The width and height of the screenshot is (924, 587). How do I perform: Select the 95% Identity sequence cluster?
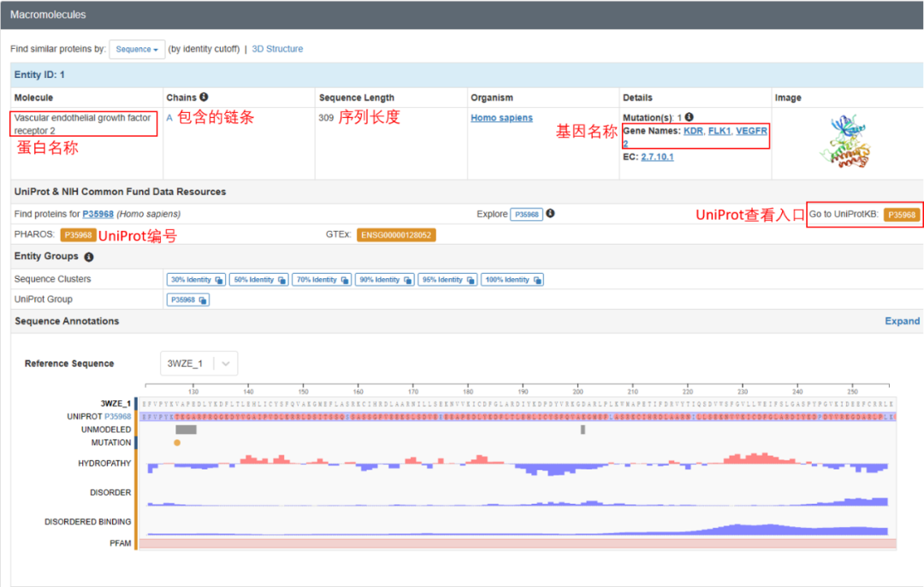tap(447, 280)
